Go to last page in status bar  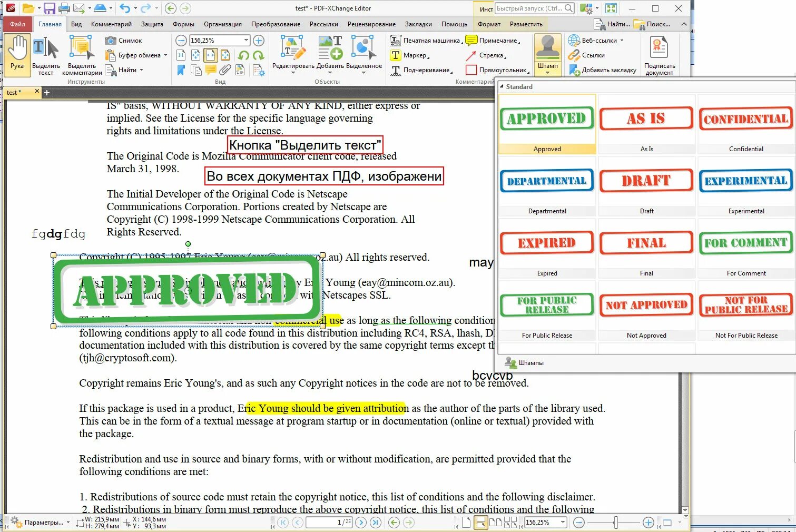[375, 523]
